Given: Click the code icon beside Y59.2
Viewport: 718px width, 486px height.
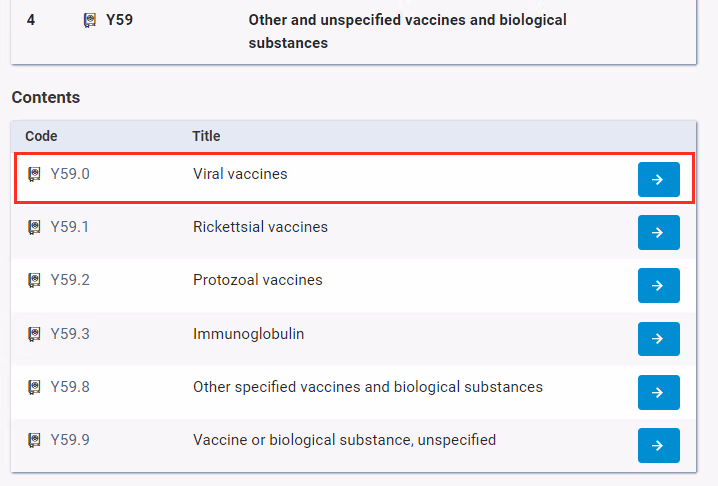Looking at the screenshot, I should pos(35,280).
